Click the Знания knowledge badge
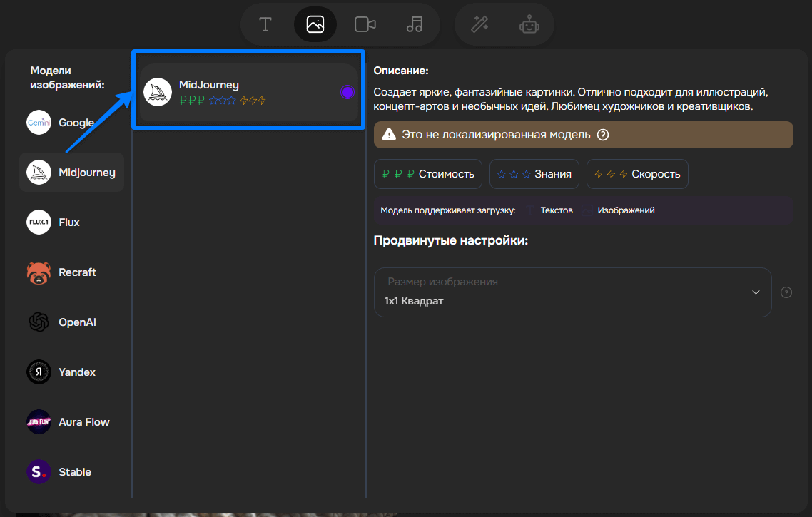812x517 pixels. 534,174
